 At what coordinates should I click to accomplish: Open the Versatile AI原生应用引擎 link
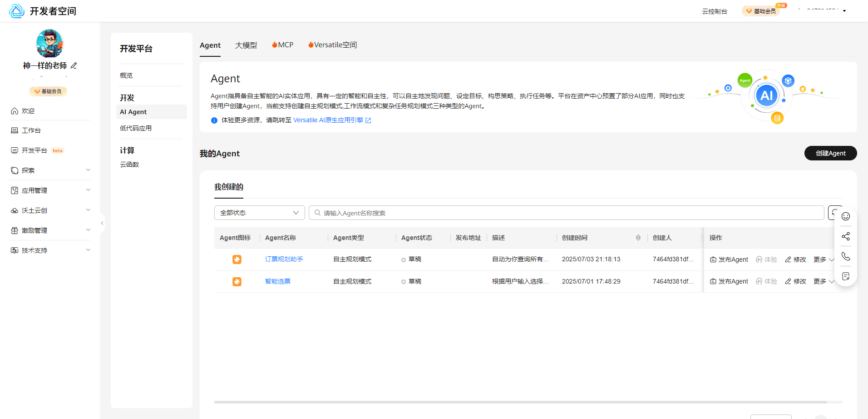point(328,120)
